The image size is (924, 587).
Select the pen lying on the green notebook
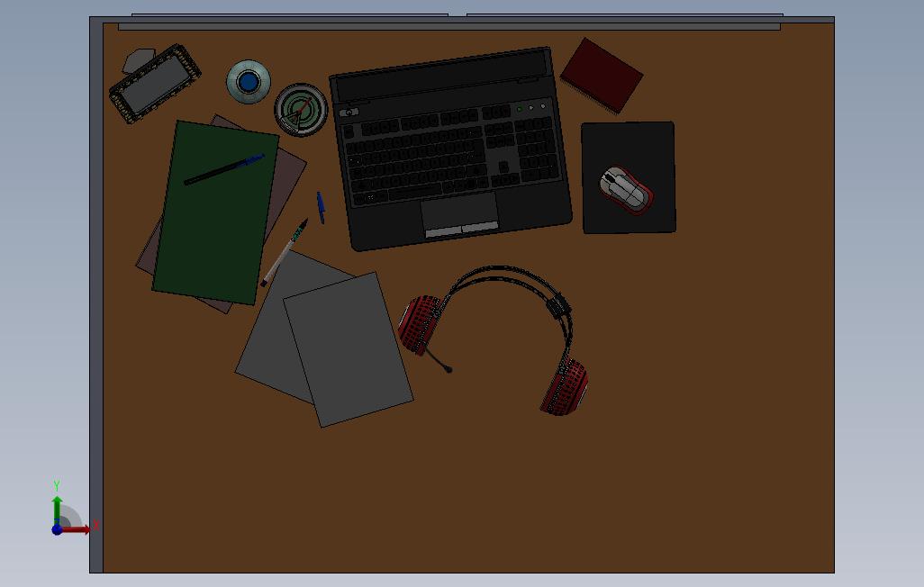pyautogui.click(x=224, y=169)
